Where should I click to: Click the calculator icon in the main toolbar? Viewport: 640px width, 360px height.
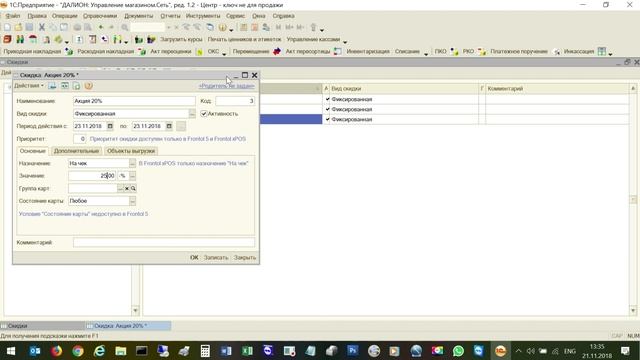[x=244, y=27]
